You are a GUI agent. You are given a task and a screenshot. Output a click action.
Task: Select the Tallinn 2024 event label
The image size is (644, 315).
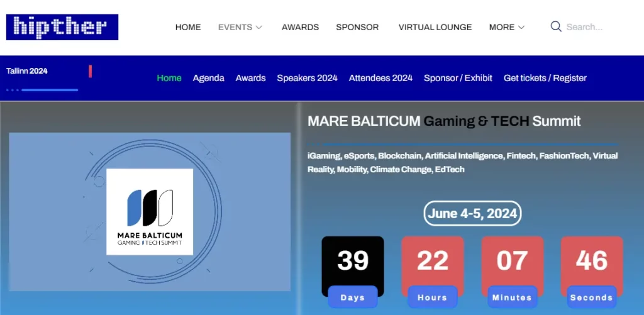pyautogui.click(x=27, y=71)
